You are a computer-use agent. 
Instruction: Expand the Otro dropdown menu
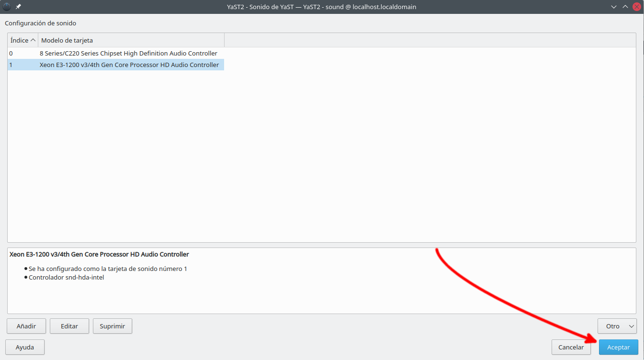[x=617, y=326]
